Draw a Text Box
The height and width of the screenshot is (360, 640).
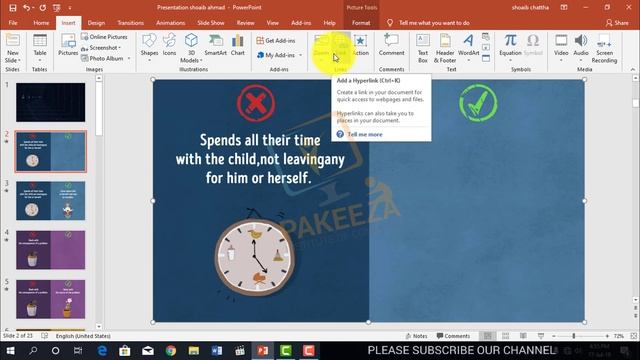click(423, 48)
